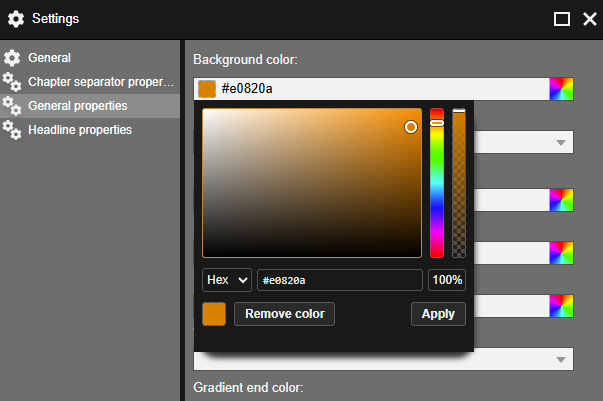Open the fourth rainbow color picker icon
603x401 pixels.
tap(561, 306)
